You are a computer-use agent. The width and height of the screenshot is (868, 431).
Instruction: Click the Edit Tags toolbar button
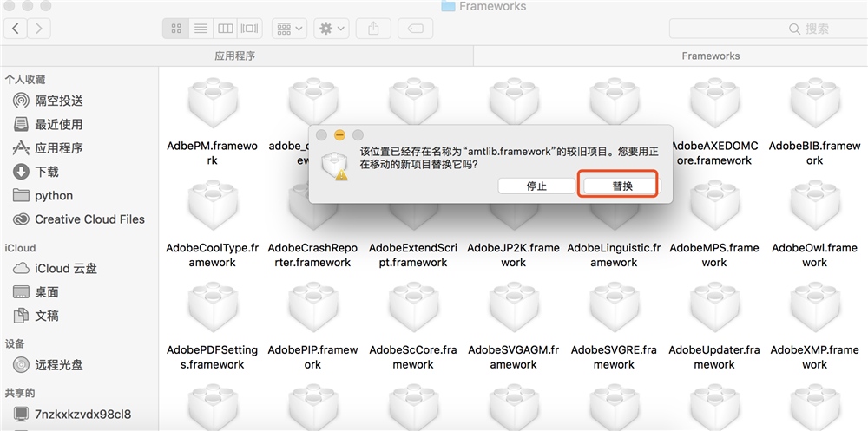[415, 29]
